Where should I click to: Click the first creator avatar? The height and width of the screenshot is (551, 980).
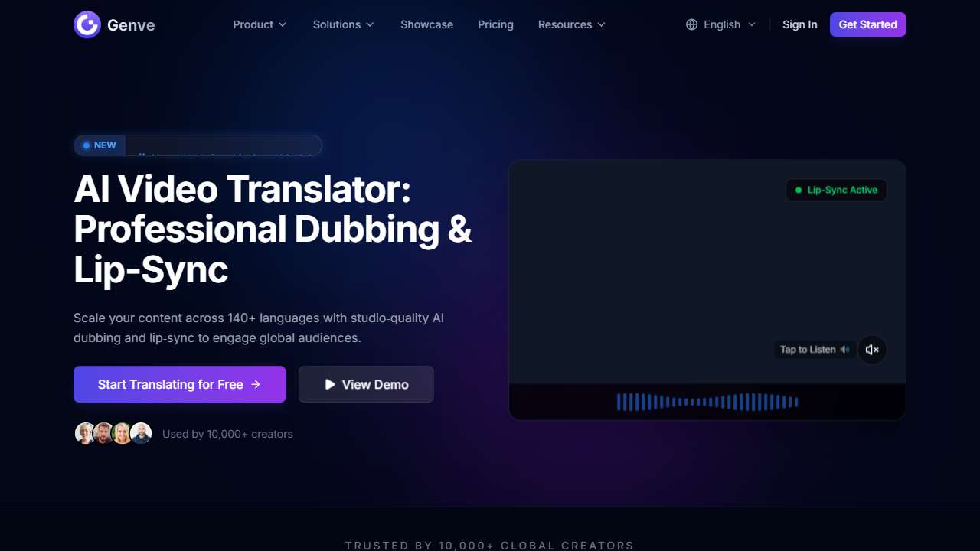84,434
